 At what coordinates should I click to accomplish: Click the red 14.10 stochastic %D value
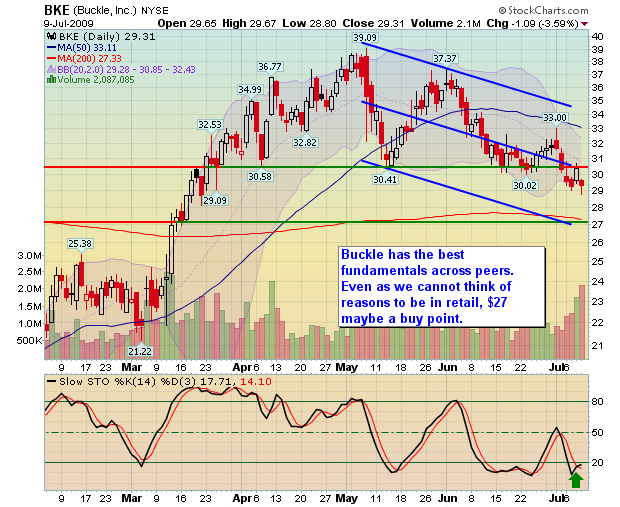(256, 382)
